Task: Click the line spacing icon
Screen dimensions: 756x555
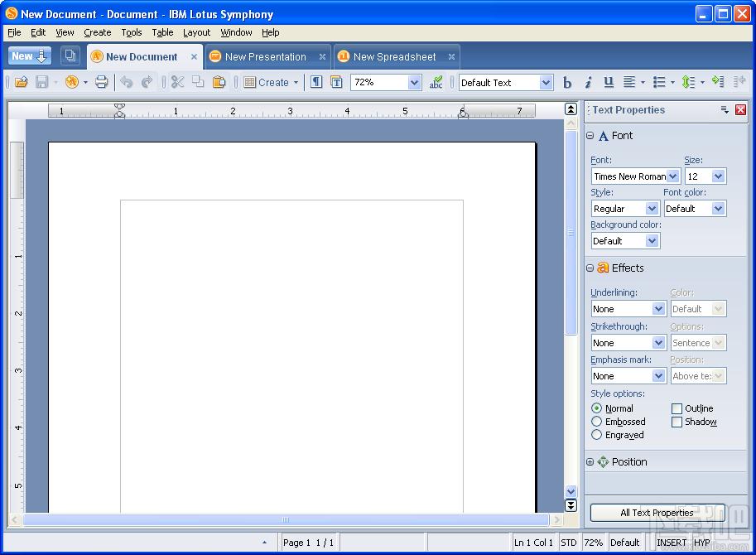Action: (688, 82)
